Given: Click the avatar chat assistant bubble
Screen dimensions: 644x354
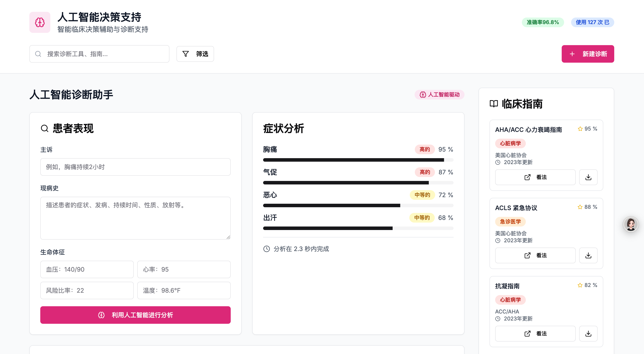Looking at the screenshot, I should click(630, 224).
